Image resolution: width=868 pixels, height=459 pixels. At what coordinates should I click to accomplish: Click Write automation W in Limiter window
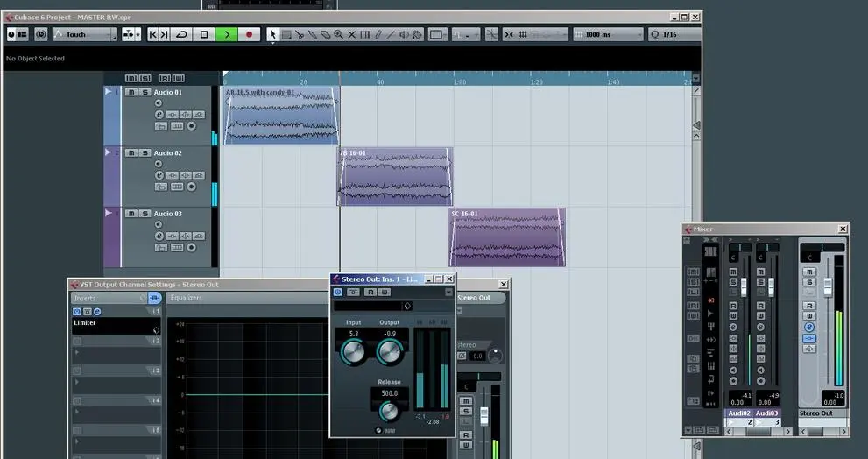(385, 292)
